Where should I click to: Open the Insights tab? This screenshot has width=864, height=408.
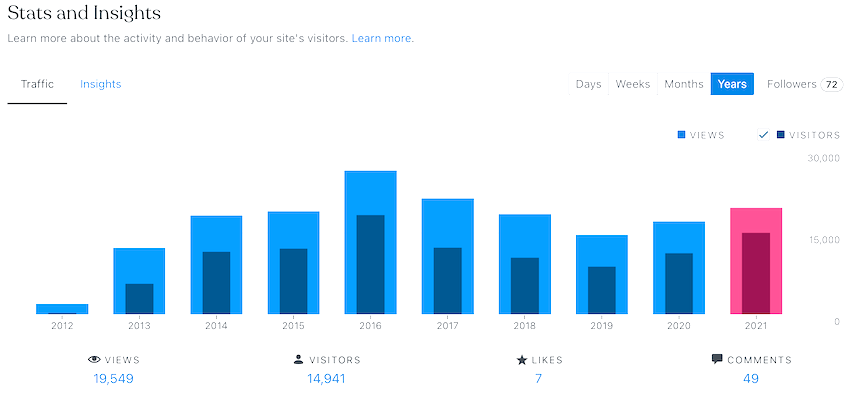pyautogui.click(x=101, y=84)
